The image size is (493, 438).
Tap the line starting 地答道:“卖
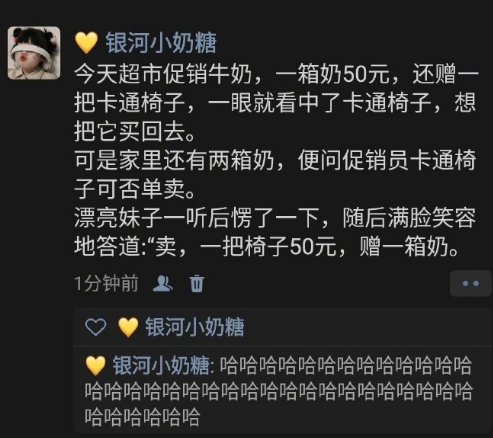(267, 247)
